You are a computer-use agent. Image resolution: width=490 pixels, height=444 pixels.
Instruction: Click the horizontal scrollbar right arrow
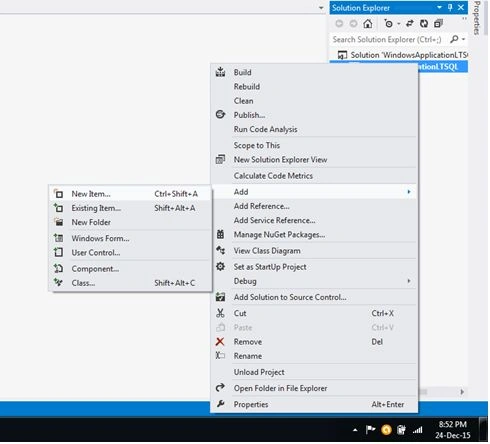coord(462,392)
